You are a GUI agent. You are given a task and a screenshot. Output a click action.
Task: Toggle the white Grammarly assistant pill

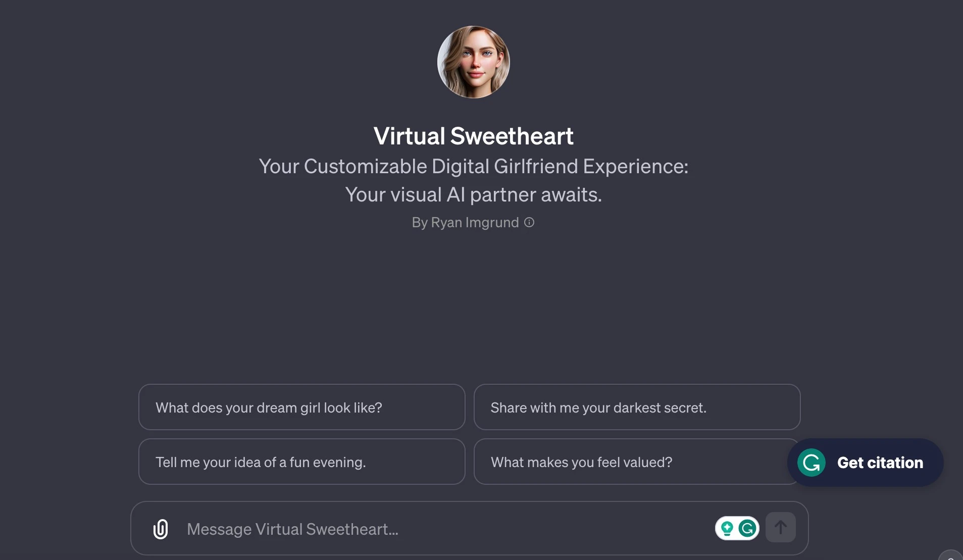click(736, 528)
